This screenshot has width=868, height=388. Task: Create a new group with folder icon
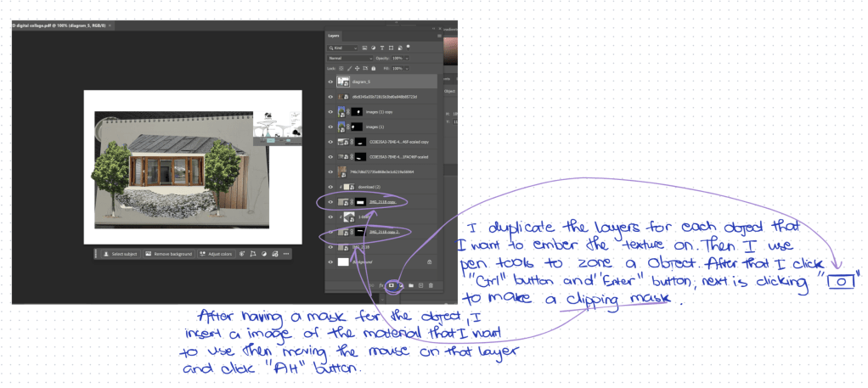click(x=410, y=285)
